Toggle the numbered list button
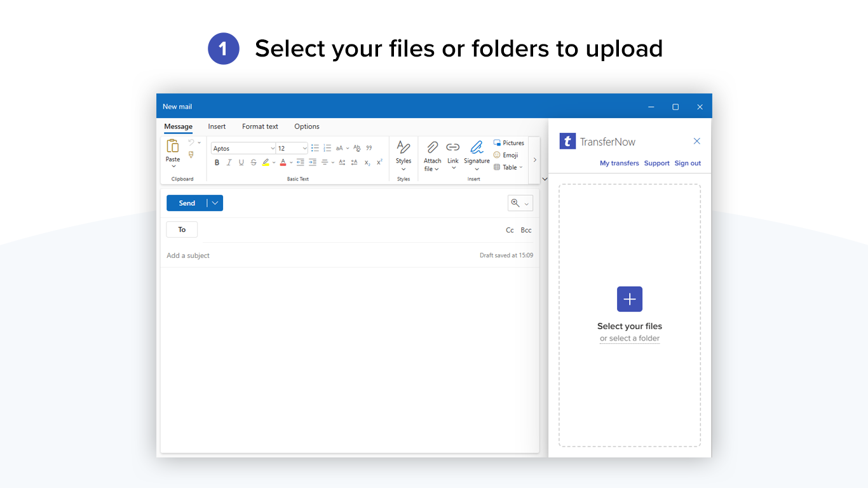The height and width of the screenshot is (488, 868). [x=327, y=148]
